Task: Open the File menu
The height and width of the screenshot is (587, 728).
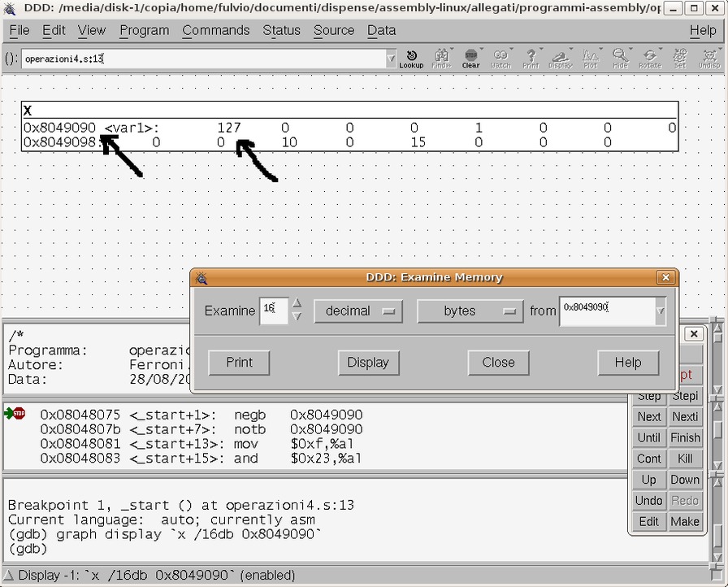Action: pyautogui.click(x=19, y=30)
